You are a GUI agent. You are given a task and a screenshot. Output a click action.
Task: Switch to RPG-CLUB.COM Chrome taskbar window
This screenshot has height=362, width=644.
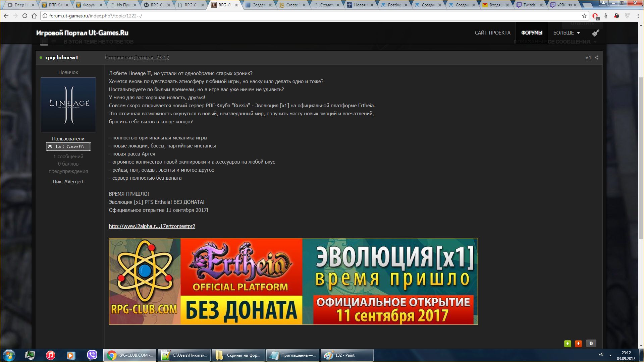coord(130,355)
